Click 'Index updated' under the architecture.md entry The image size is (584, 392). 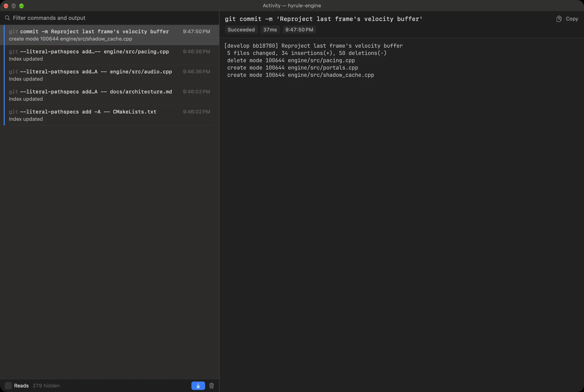pyautogui.click(x=26, y=99)
